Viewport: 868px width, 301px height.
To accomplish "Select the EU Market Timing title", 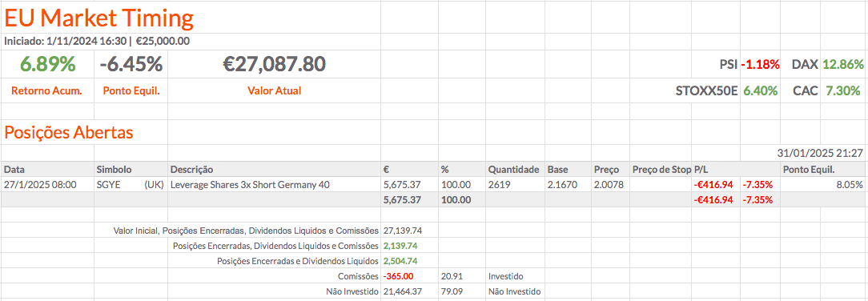I will pos(99,18).
